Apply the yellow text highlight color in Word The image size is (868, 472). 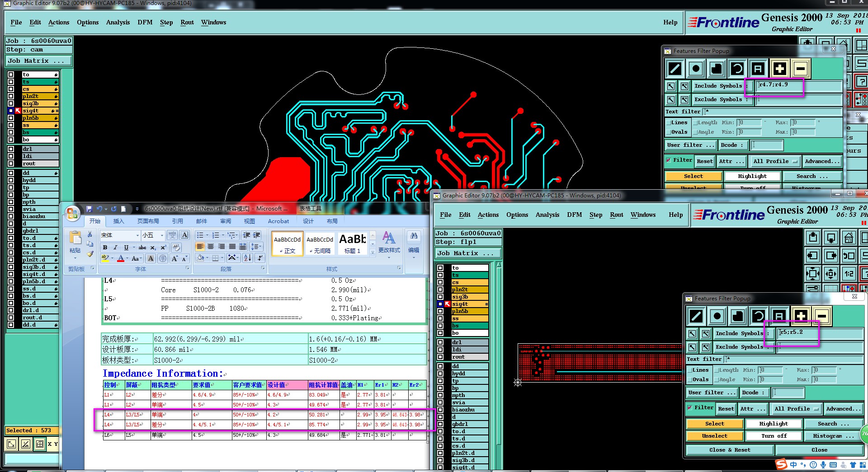[x=105, y=258]
